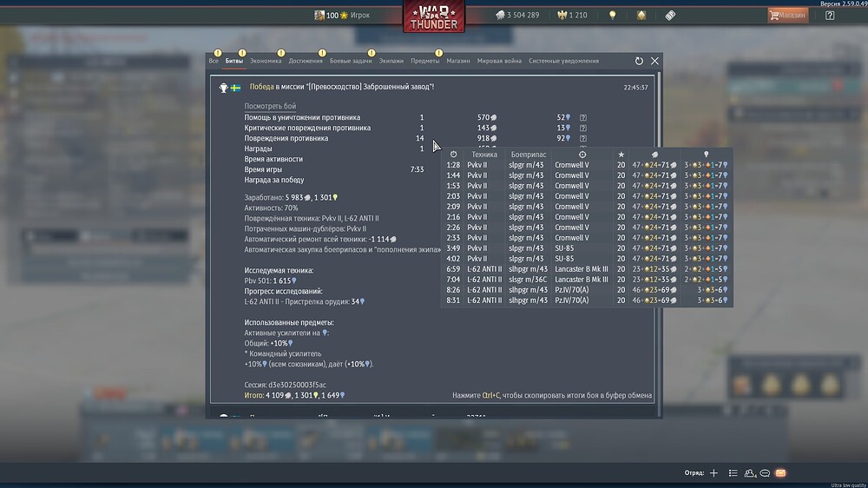Open the Магазин store button
The image size is (868, 488).
click(x=788, y=15)
